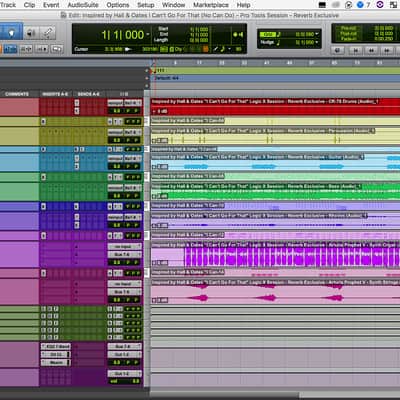Screen dimensions: 400x400
Task: Select the Scrubber speaker tool
Action: point(31,33)
